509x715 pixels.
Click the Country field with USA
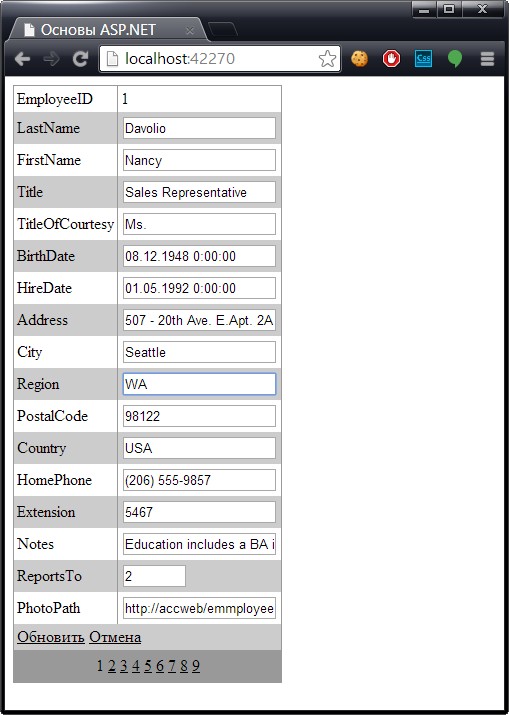click(x=199, y=448)
